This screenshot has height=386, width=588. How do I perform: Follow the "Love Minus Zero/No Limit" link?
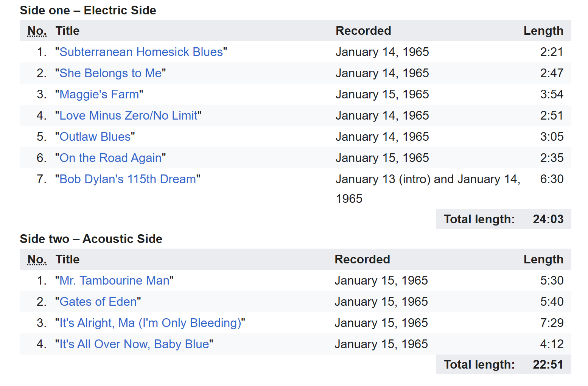[128, 115]
